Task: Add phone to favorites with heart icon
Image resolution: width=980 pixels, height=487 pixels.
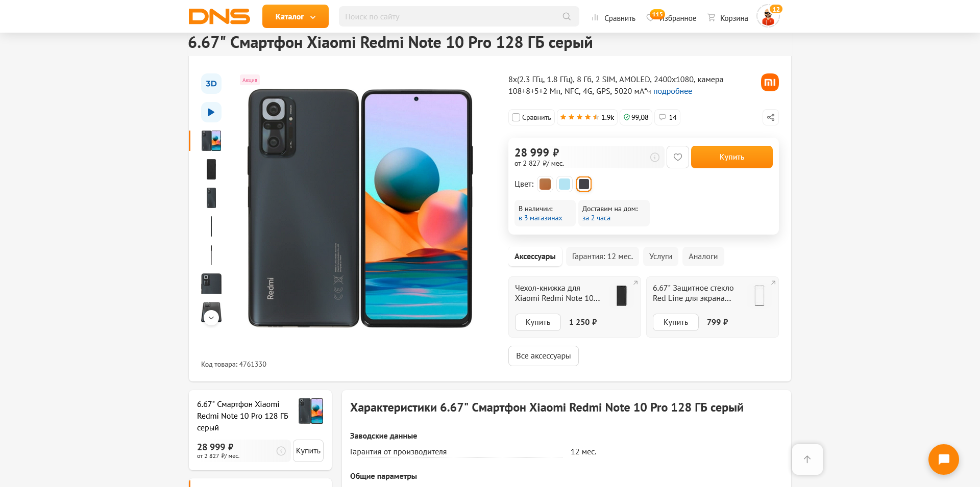Action: coord(678,157)
